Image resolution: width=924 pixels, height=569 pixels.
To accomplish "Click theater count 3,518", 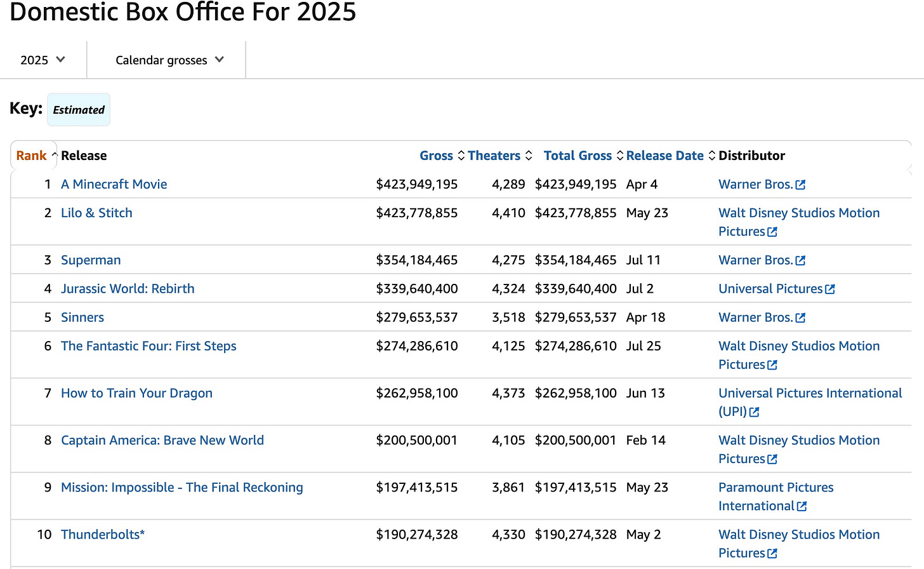I will tap(508, 318).
